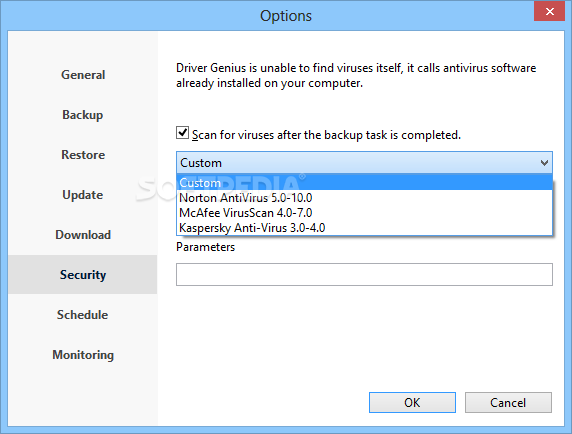Select Norton AntiVirus 5.0-10.0 from the list
The image size is (572, 434).
(364, 198)
